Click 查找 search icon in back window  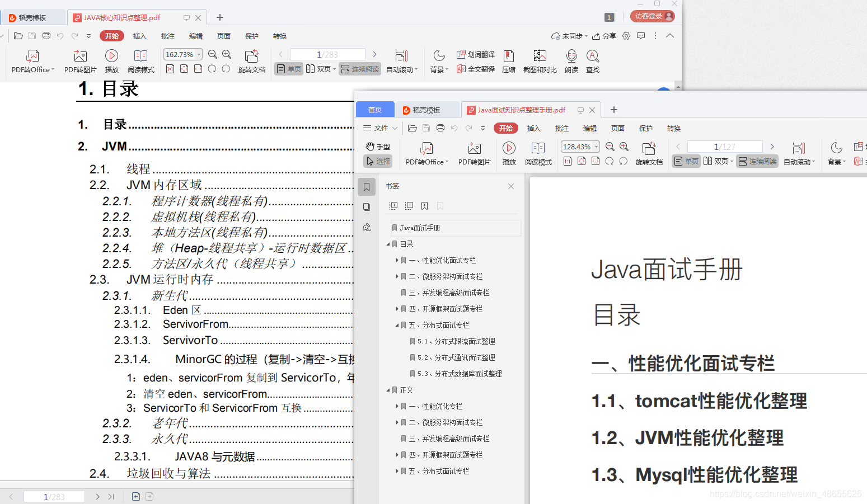pos(593,62)
